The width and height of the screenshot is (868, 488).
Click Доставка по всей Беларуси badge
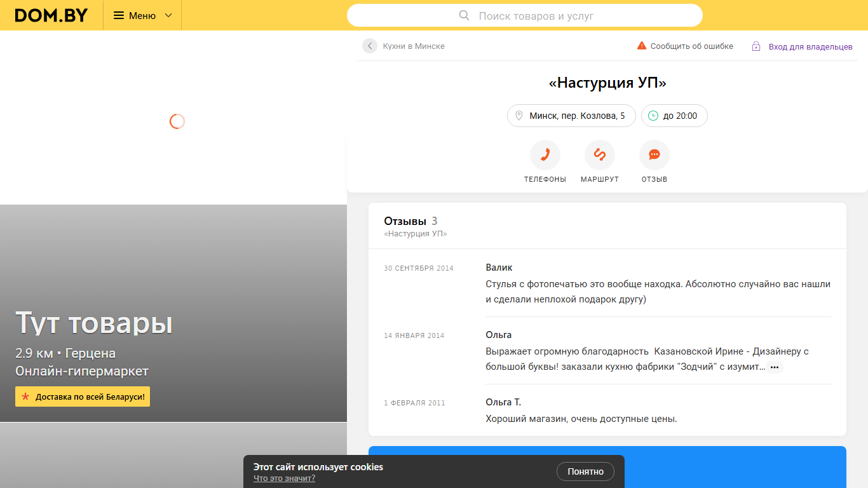pos(83,396)
